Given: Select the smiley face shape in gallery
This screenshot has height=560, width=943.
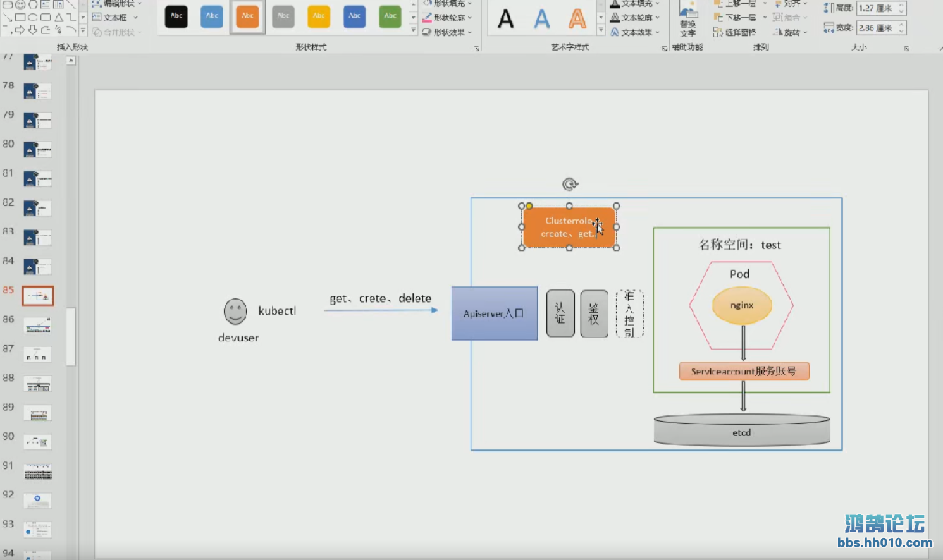Looking at the screenshot, I should coord(20,4).
